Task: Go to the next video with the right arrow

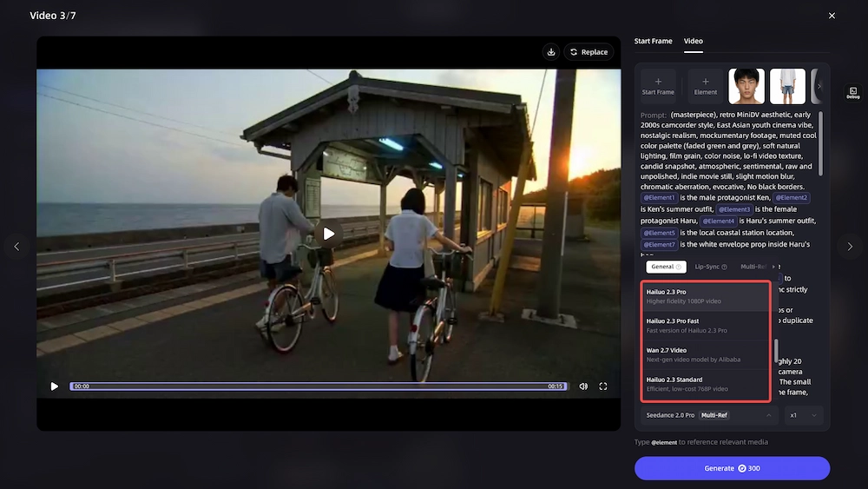Action: point(850,247)
